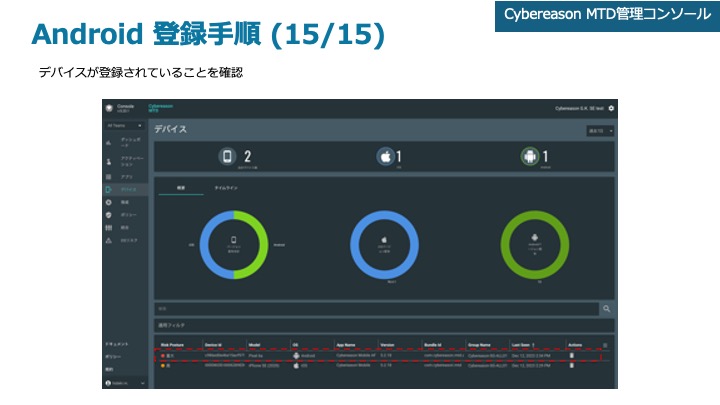
Task: Open the sidebar gear-shaped management icon
Action: coord(109,202)
